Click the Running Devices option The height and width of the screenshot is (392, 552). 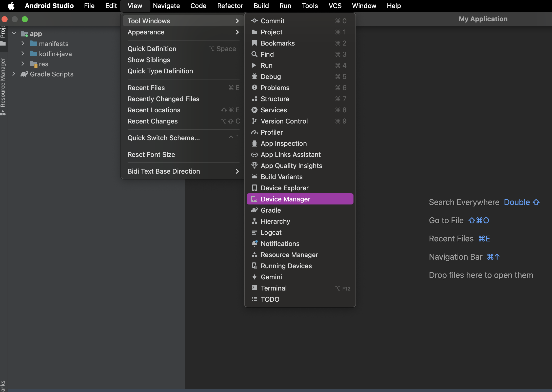[286, 265]
